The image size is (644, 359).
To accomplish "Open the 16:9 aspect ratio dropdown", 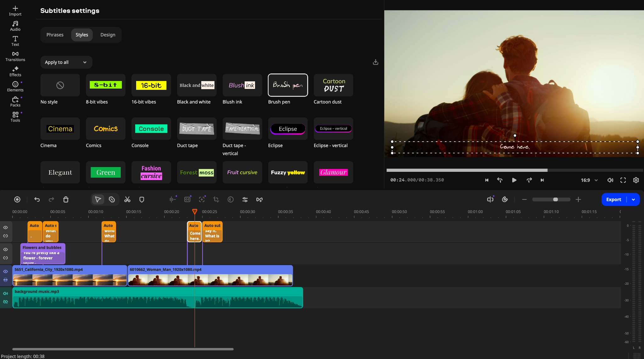I will [x=589, y=180].
